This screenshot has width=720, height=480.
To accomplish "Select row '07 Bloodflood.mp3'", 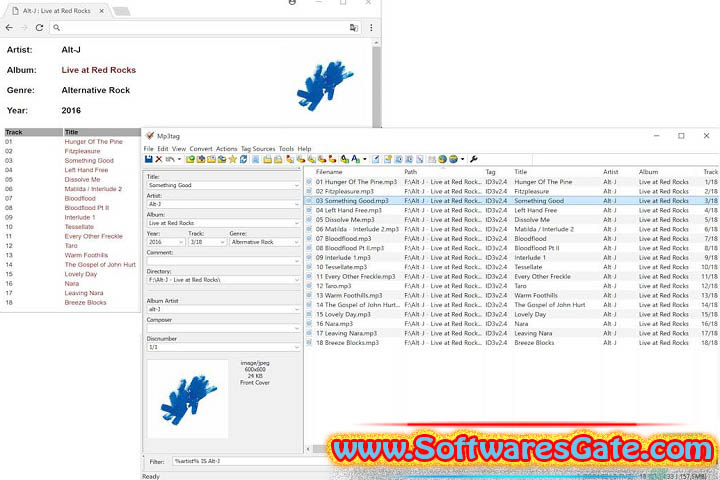I will [511, 238].
